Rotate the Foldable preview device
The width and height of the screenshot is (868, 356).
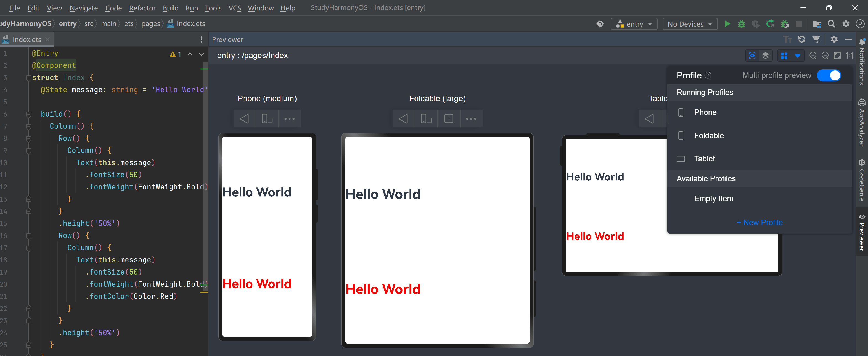426,119
